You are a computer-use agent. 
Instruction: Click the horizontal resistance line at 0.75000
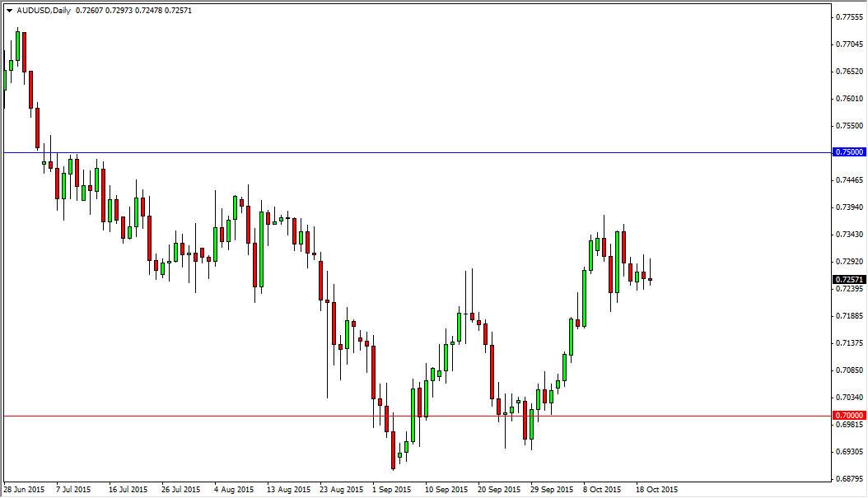pyautogui.click(x=412, y=152)
